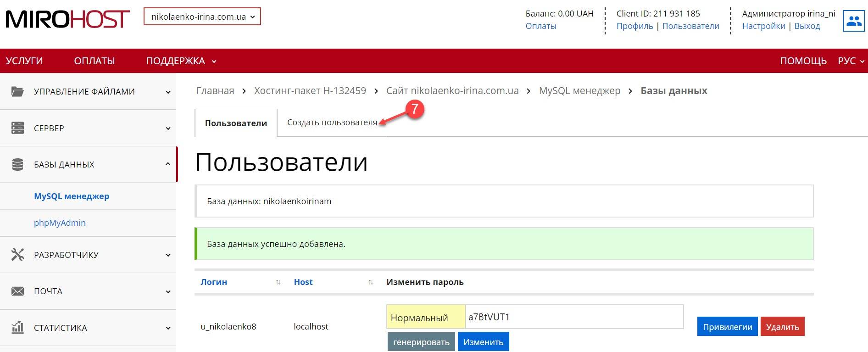868x352 pixels.
Task: Switch to the Пользователи tab
Action: point(236,123)
